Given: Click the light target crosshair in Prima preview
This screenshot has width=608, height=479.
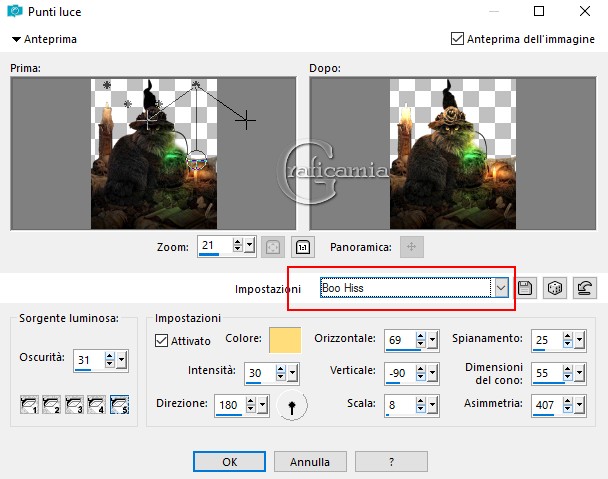Looking at the screenshot, I should (245, 120).
